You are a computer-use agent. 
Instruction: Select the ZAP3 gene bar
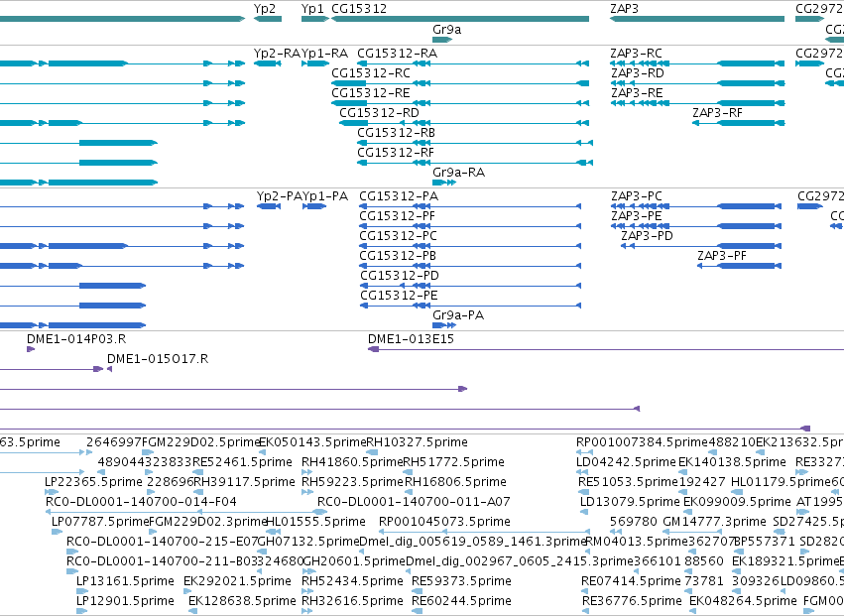(x=697, y=19)
